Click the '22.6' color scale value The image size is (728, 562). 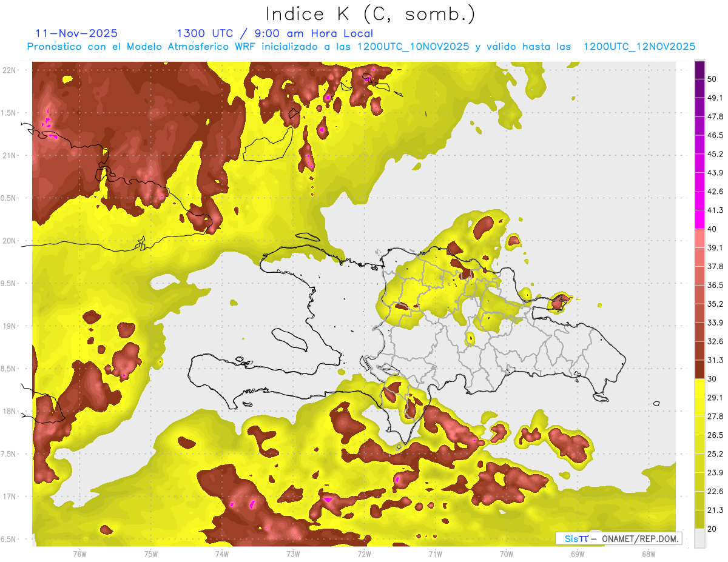pos(715,492)
